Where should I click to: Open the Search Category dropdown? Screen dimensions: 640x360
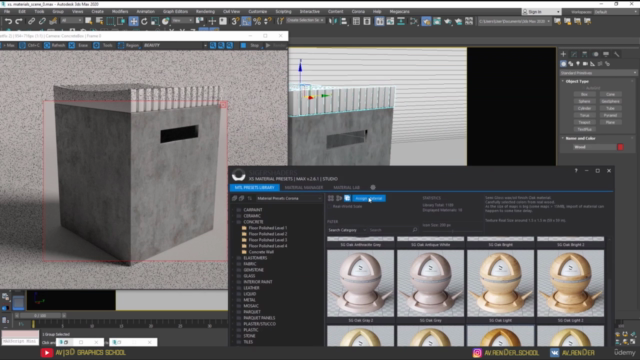pos(347,230)
